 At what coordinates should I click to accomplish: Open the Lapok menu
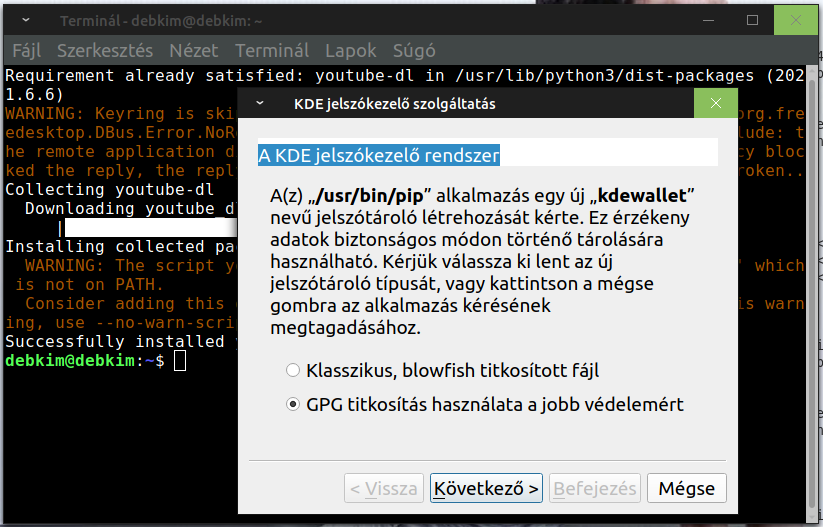(x=351, y=50)
